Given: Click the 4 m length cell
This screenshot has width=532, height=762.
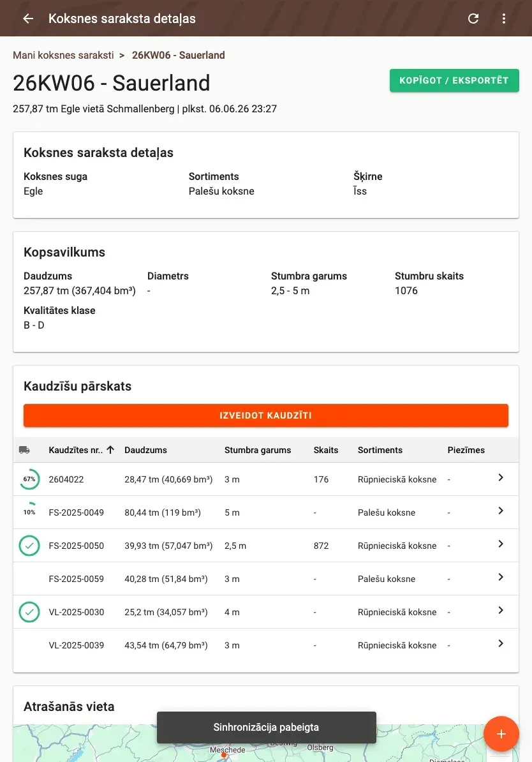Looking at the screenshot, I should pos(232,612).
